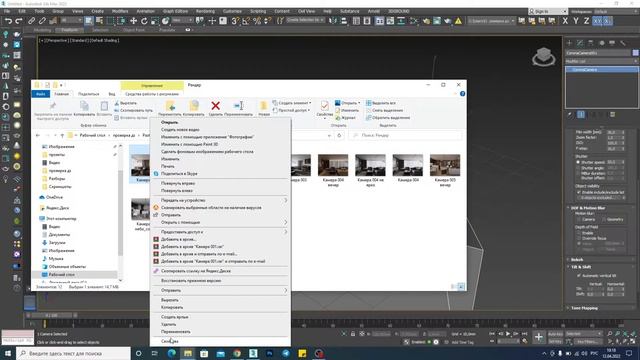The image size is (640, 360).
Task: Toggle Automatic vertical tilt checkbox
Action: (579, 276)
